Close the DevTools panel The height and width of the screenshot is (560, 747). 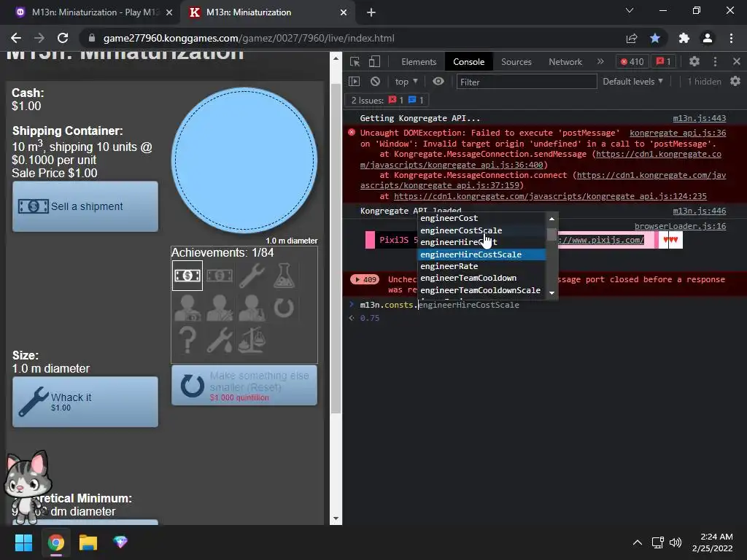click(x=737, y=61)
